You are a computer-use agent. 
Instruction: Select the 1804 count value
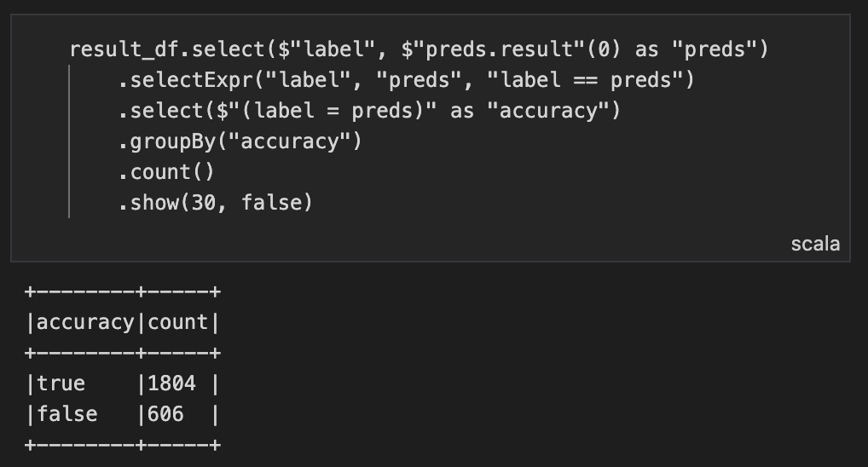point(171,383)
